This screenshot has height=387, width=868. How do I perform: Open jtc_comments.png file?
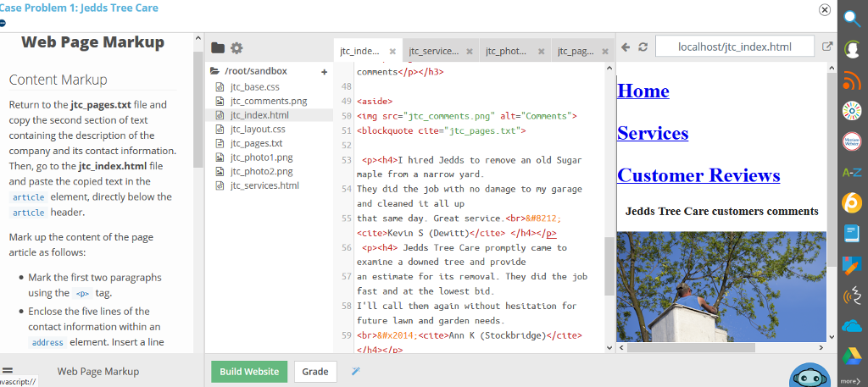pos(269,101)
